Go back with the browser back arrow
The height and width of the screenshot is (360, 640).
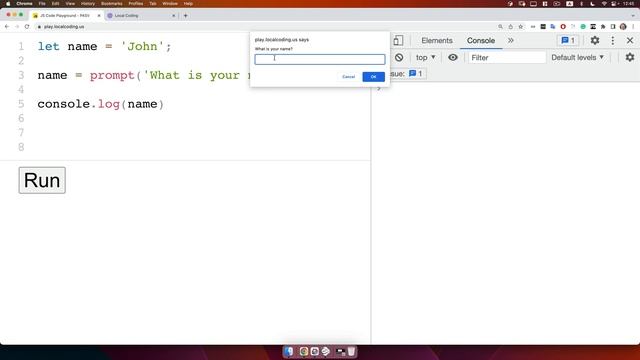click(7, 27)
